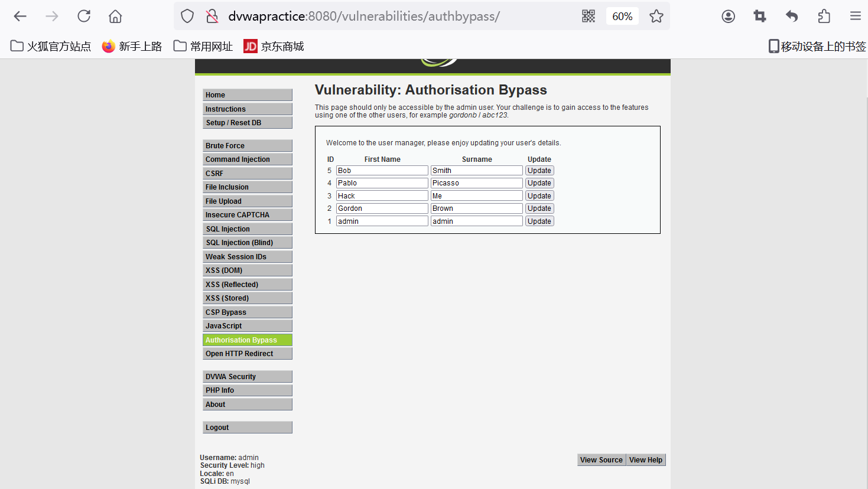Open the XSS (Reflected) page
Viewport: 868px width, 489px height.
[248, 285]
